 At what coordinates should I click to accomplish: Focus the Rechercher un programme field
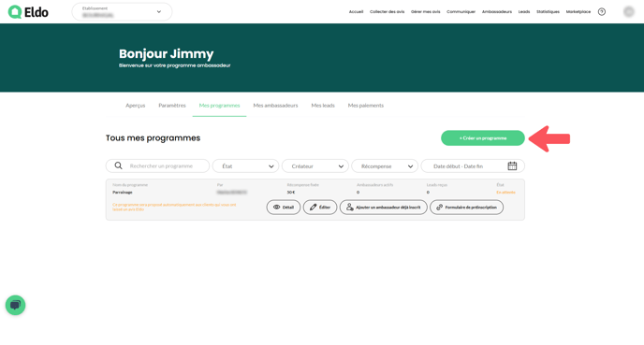coord(157,166)
